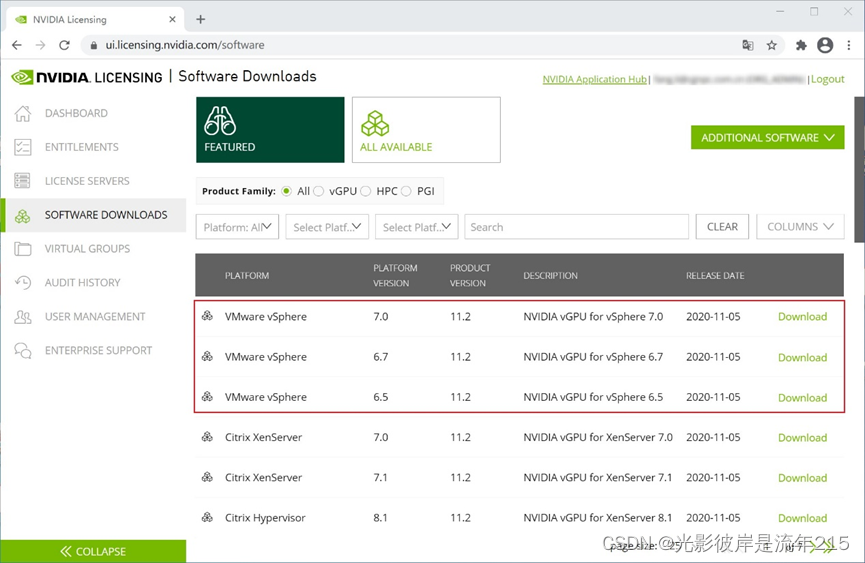Click the Software Downloads cubes icon
Image resolution: width=865 pixels, height=563 pixels.
[x=23, y=216]
